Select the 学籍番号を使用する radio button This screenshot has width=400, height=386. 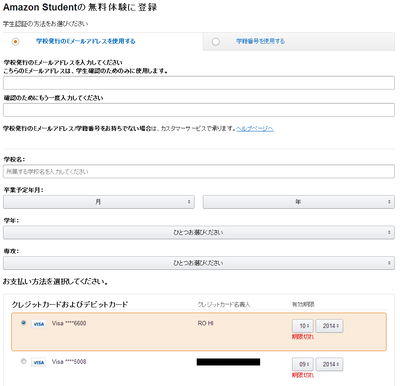point(216,42)
